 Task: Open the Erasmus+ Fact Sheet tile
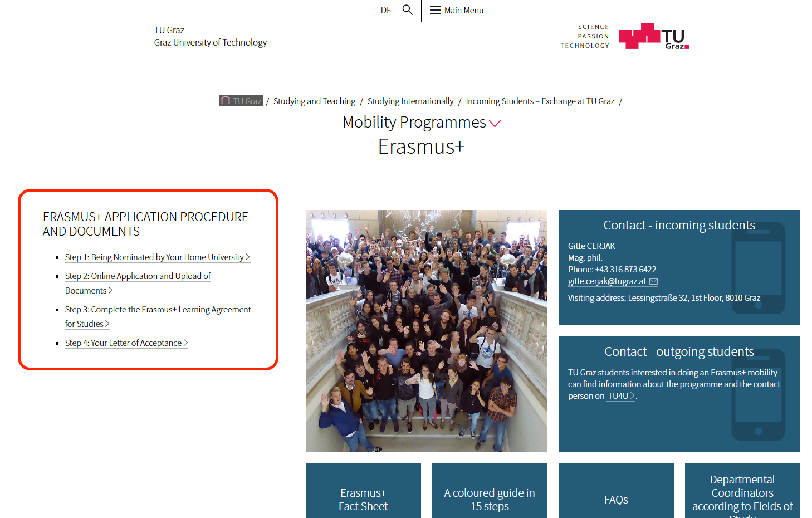point(363,490)
